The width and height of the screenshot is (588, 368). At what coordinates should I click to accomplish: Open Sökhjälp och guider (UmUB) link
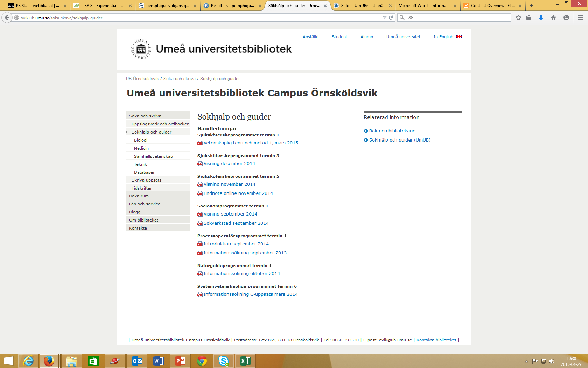tap(400, 140)
